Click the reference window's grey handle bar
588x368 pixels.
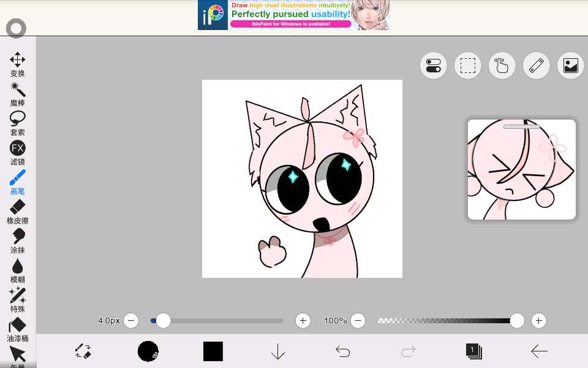522,126
